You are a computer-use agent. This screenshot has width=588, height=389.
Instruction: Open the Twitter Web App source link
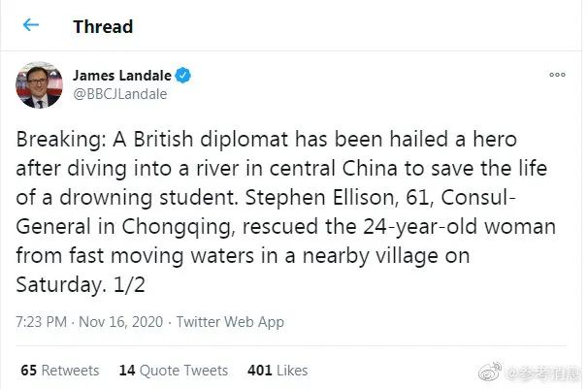coord(231,322)
